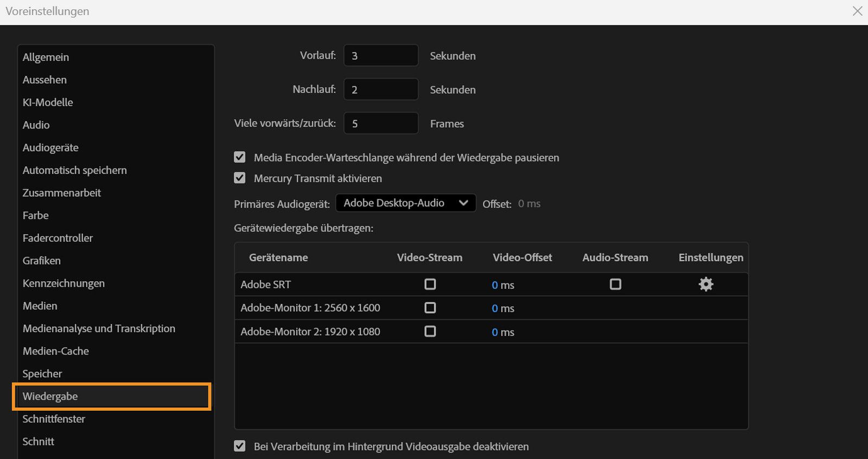Screen dimensions: 868x459
Task: Enable Video-Stream for Adobe SRT
Action: pyautogui.click(x=430, y=284)
